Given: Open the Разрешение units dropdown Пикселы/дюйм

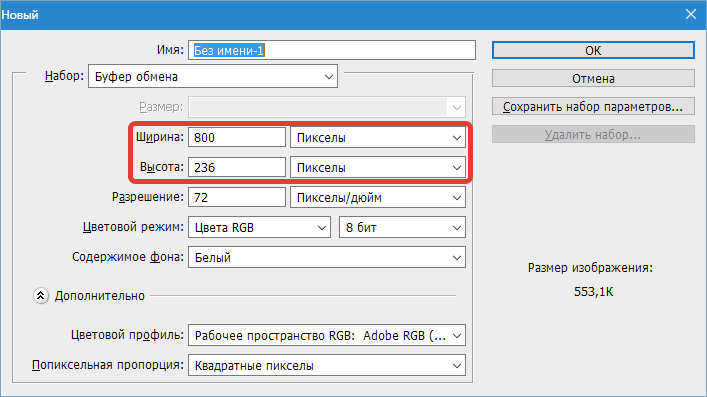Looking at the screenshot, I should pyautogui.click(x=378, y=197).
